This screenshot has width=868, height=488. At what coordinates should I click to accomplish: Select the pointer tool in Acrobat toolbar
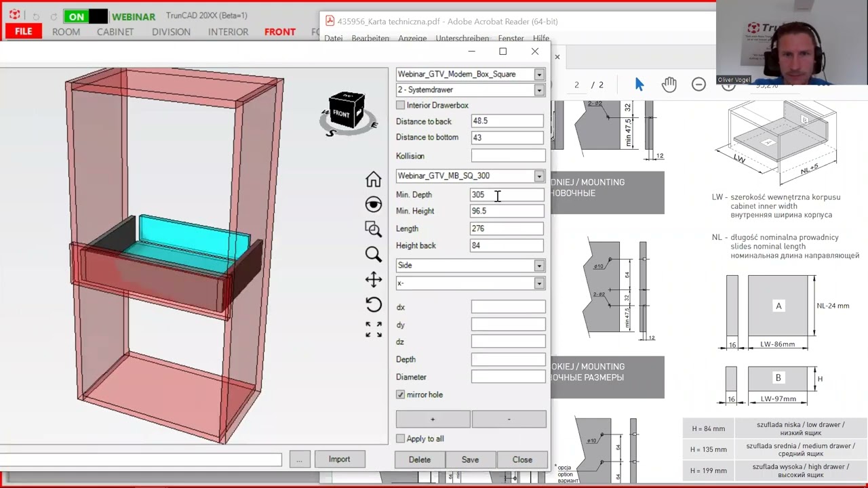[x=639, y=84]
